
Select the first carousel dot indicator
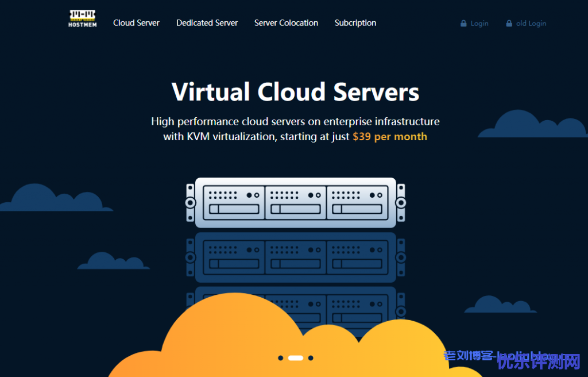point(281,358)
